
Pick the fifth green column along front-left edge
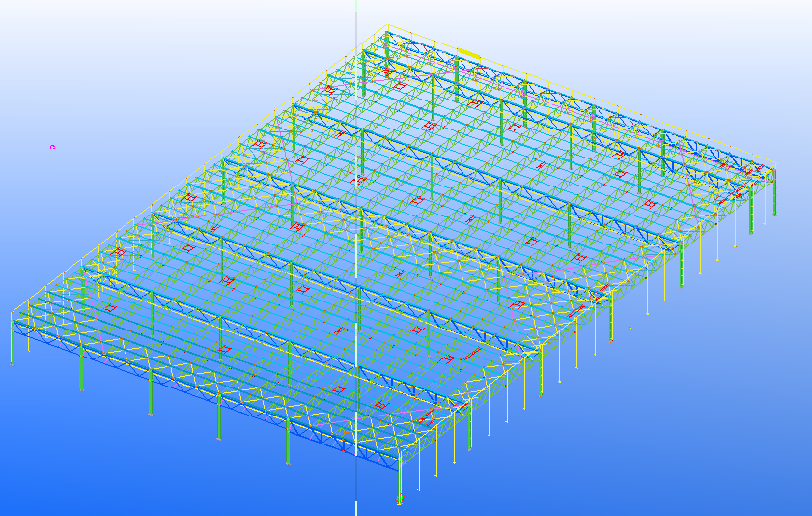287,443
